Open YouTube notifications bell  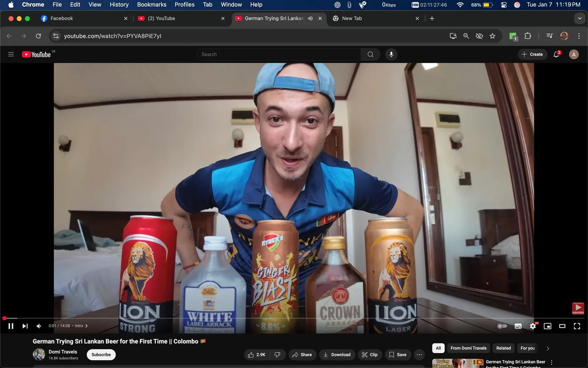pos(556,54)
